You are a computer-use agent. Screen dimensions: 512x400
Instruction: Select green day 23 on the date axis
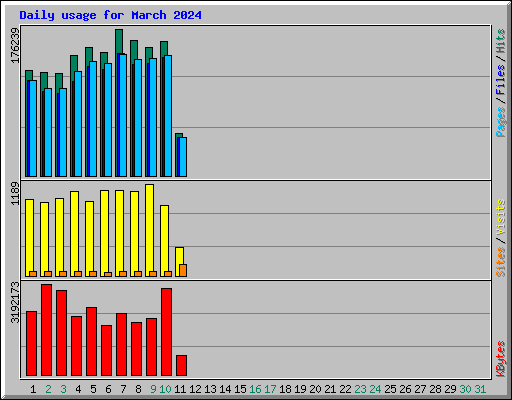coord(360,389)
